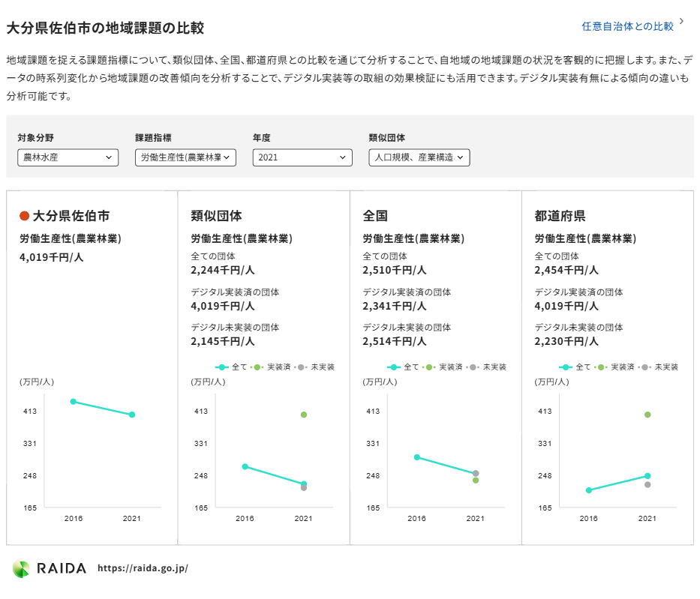Image resolution: width=700 pixels, height=599 pixels.
Task: Open the 課題指標 dropdown
Action: click(x=185, y=157)
